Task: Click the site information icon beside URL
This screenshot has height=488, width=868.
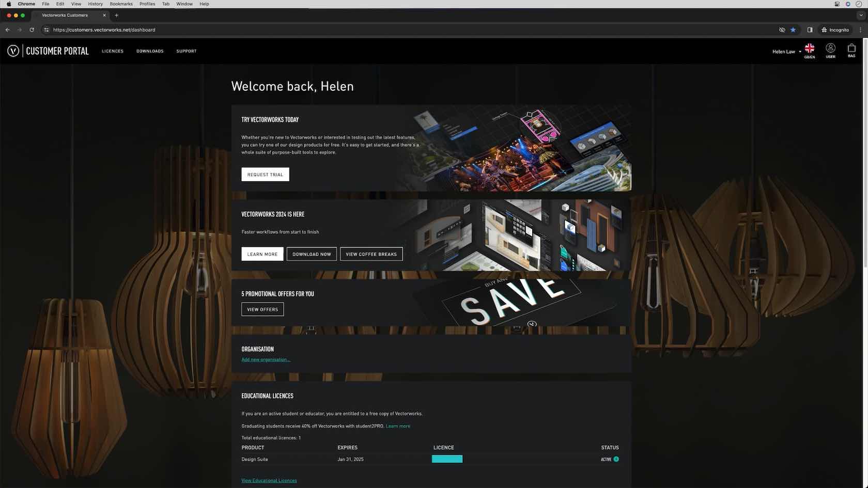Action: pyautogui.click(x=46, y=30)
